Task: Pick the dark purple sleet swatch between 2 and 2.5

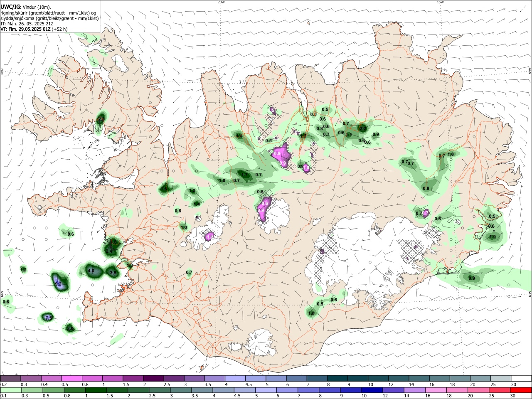Action: click(153, 378)
